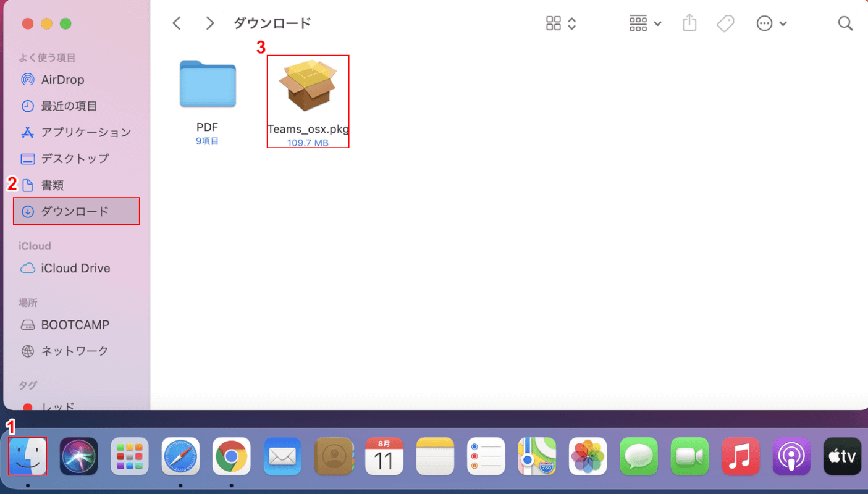Open Maps from the Dock
Screen dimensions: 868x494
tap(537, 456)
